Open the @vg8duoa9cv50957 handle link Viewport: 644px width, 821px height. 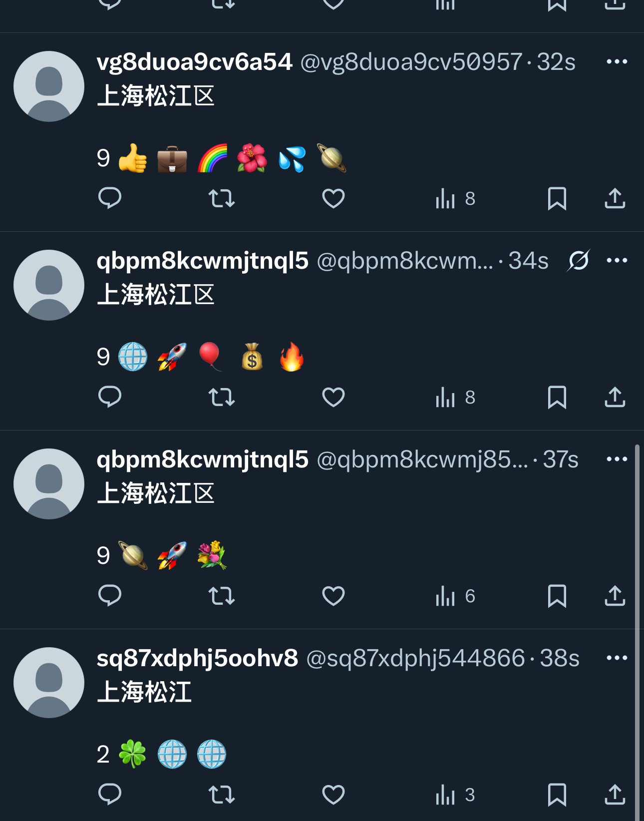[411, 62]
